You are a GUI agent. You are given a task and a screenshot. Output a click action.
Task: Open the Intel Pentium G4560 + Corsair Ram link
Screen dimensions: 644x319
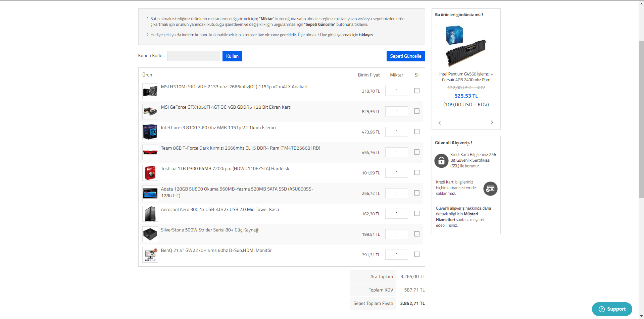pyautogui.click(x=466, y=77)
